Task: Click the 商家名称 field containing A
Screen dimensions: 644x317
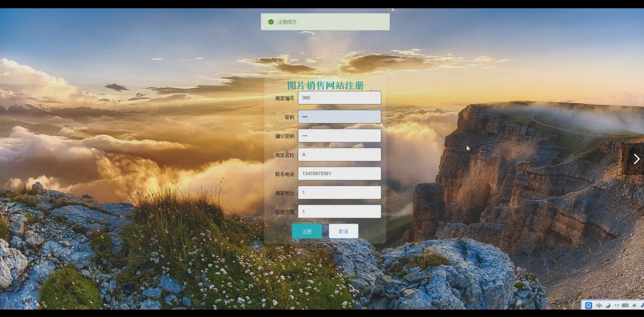Action: [x=339, y=155]
